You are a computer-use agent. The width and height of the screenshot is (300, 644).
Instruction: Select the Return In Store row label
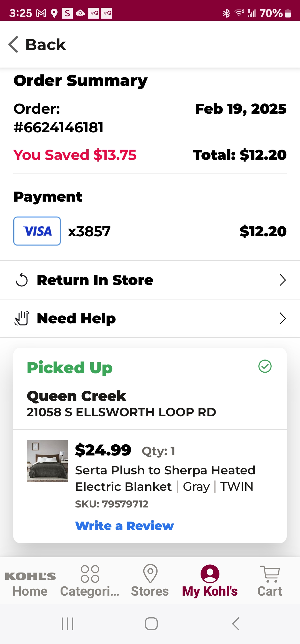(95, 280)
